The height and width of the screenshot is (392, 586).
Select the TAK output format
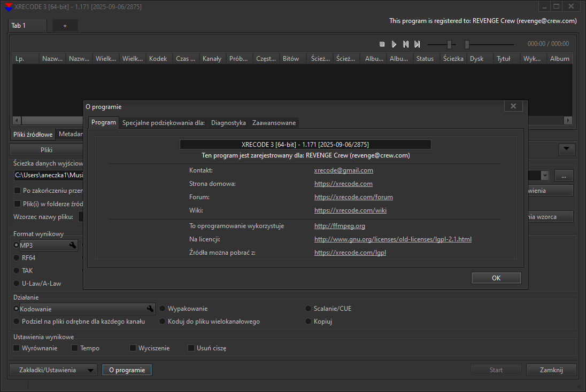(x=23, y=271)
